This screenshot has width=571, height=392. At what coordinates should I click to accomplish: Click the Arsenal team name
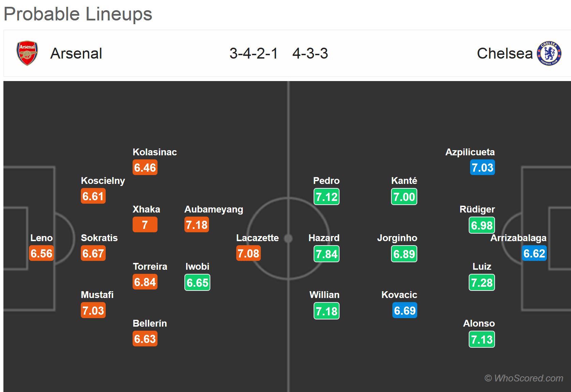pos(76,53)
